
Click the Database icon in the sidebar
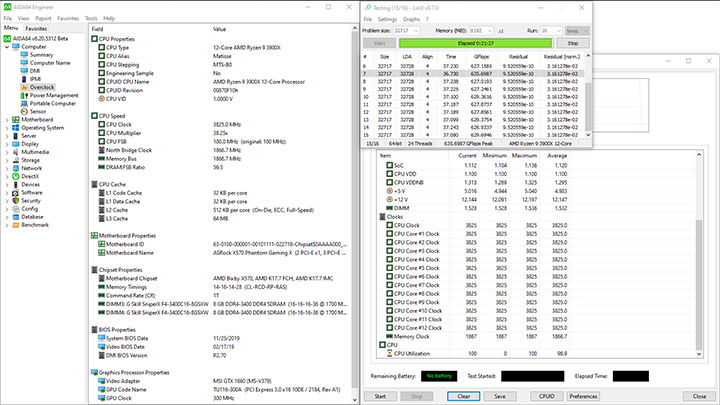pyautogui.click(x=16, y=216)
